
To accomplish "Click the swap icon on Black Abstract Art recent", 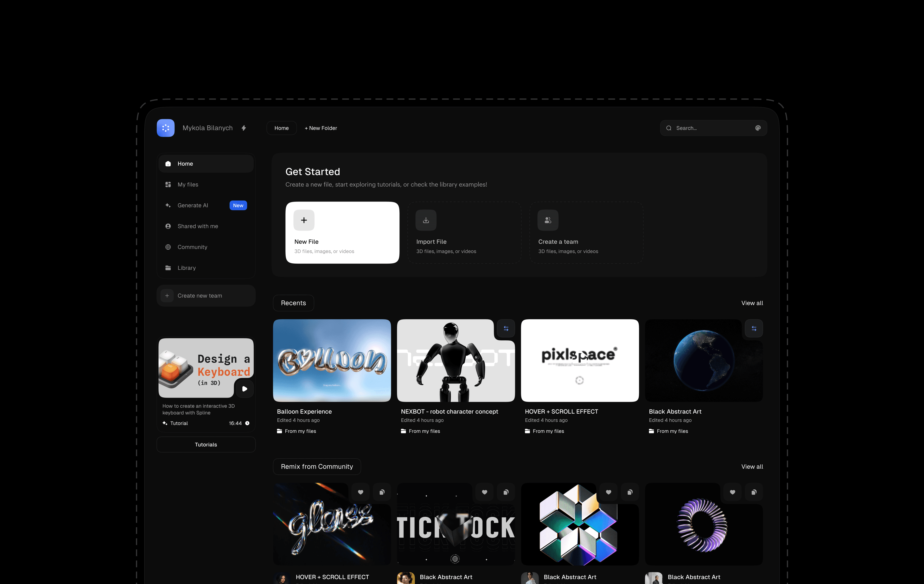I will [x=754, y=328].
